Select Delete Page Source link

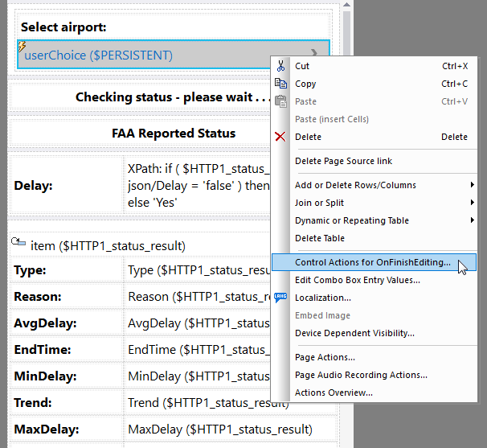[343, 161]
